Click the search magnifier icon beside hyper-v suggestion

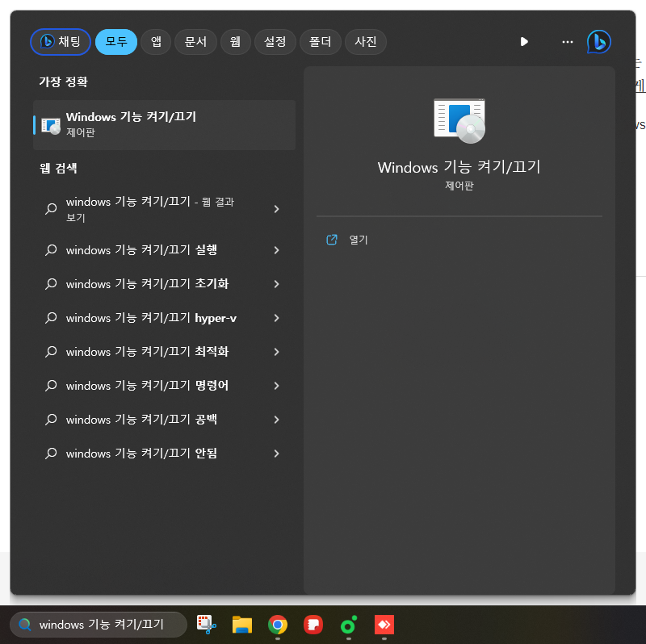[51, 318]
